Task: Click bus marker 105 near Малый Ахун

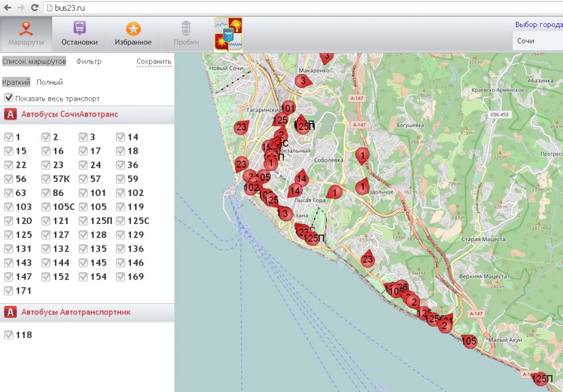Action: pyautogui.click(x=468, y=341)
